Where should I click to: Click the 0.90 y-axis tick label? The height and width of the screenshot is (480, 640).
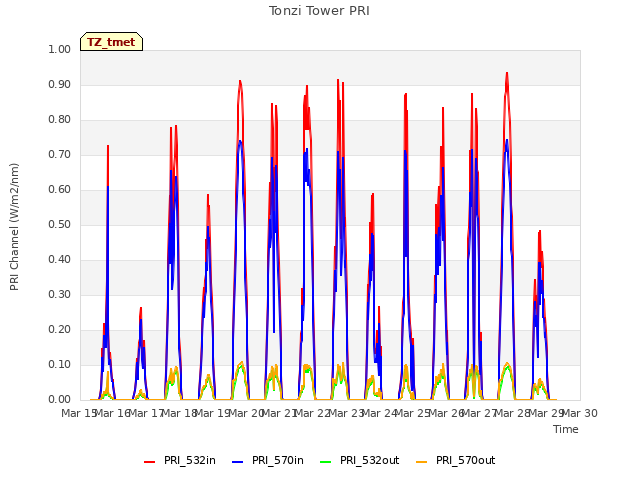tap(60, 84)
